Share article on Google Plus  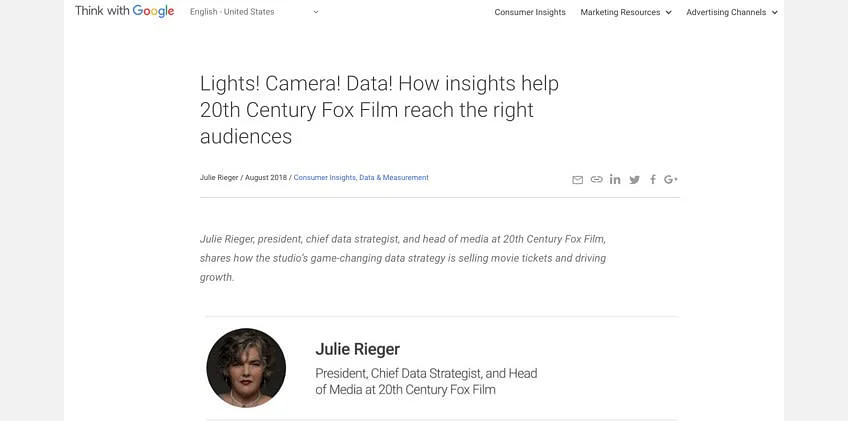tap(671, 179)
